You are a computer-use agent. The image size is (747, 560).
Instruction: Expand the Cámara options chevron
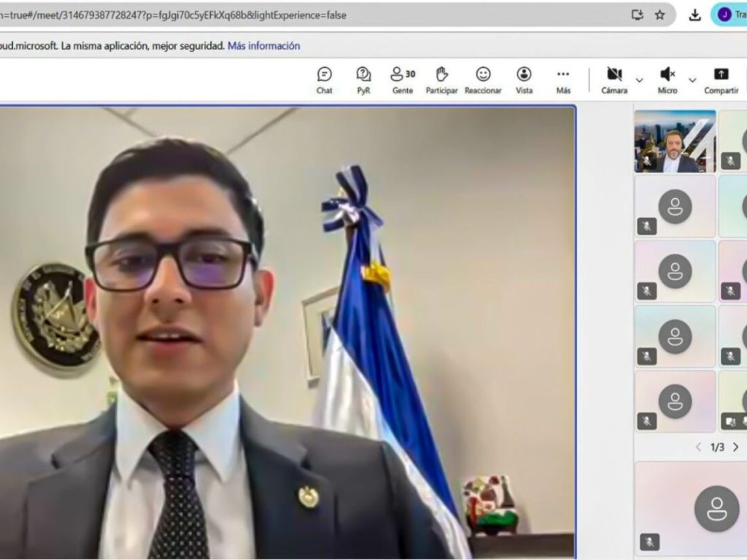click(x=639, y=80)
